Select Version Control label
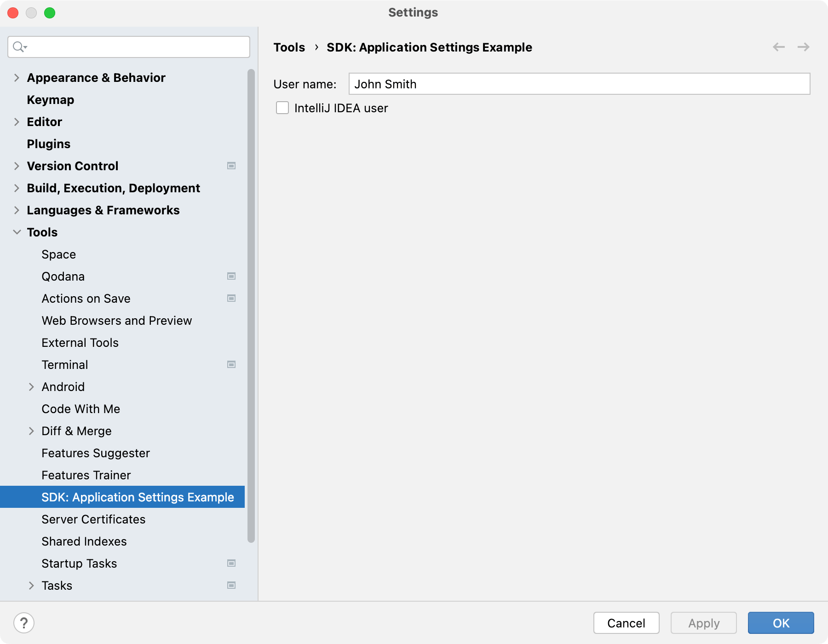 (73, 166)
